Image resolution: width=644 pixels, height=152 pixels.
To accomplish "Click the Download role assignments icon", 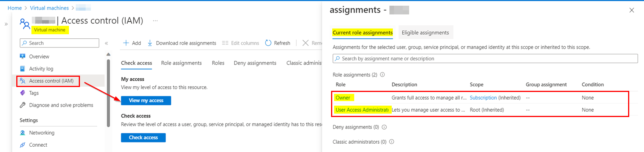I will pyautogui.click(x=150, y=43).
